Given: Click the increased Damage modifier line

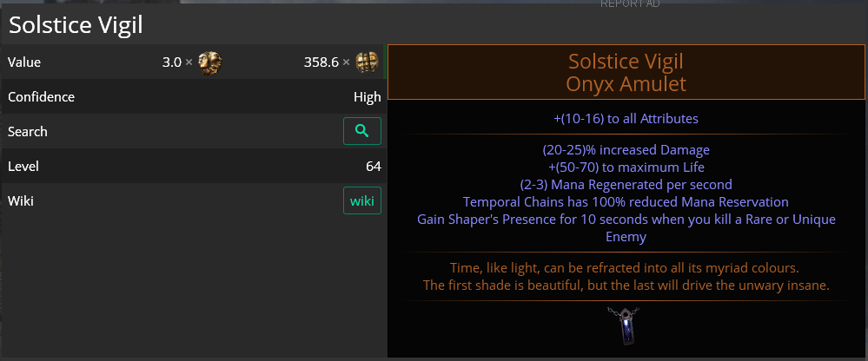Looking at the screenshot, I should point(626,150).
